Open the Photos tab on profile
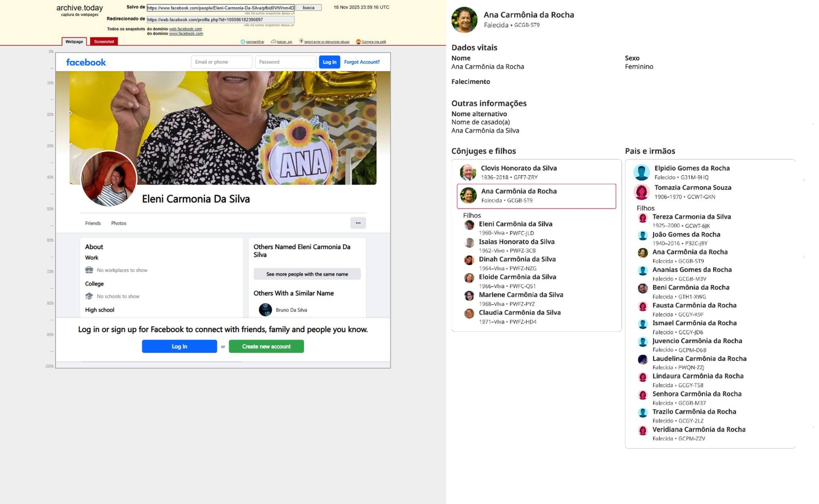819x504 pixels. (x=119, y=223)
